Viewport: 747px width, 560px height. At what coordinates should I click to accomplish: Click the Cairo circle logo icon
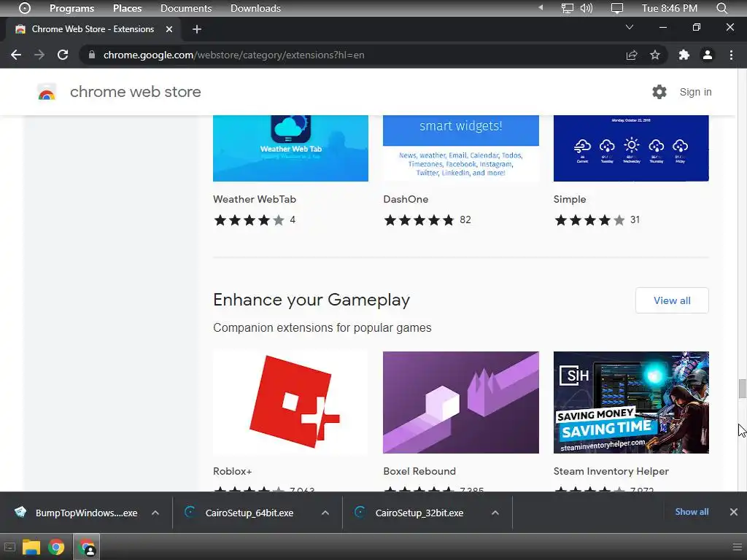24,8
